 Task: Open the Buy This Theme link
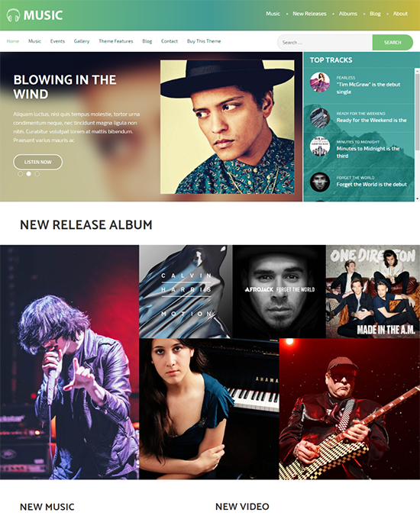204,41
